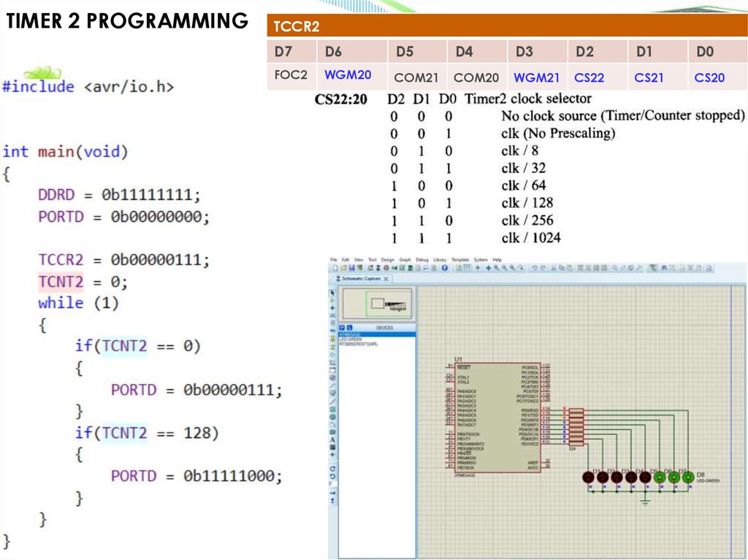Click the lit green LED D8

pos(687,477)
